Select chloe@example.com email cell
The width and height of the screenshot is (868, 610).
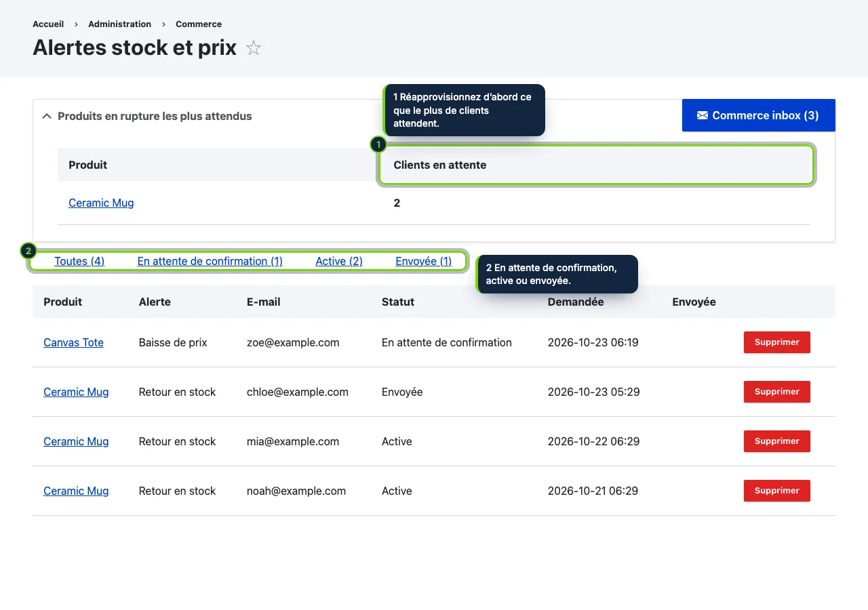click(x=298, y=392)
